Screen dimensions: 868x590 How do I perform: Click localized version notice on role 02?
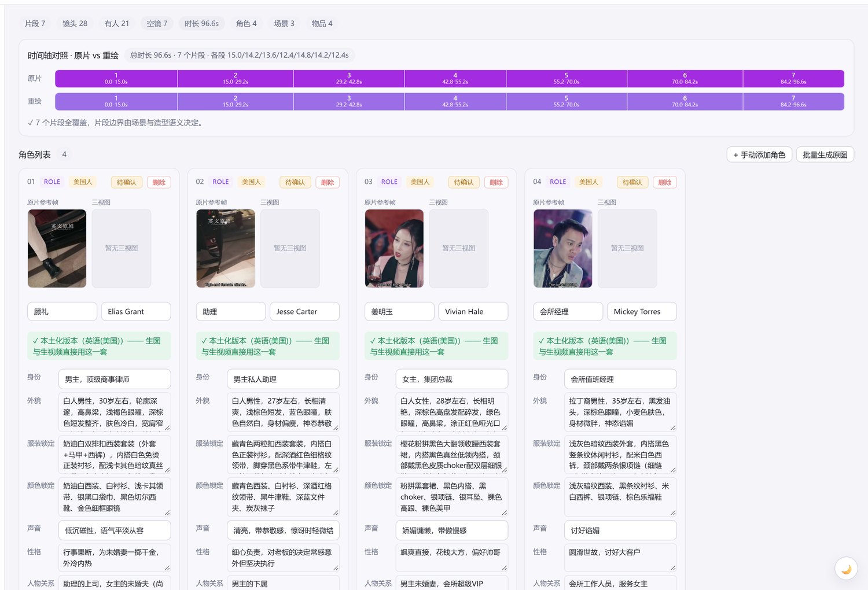pos(268,346)
